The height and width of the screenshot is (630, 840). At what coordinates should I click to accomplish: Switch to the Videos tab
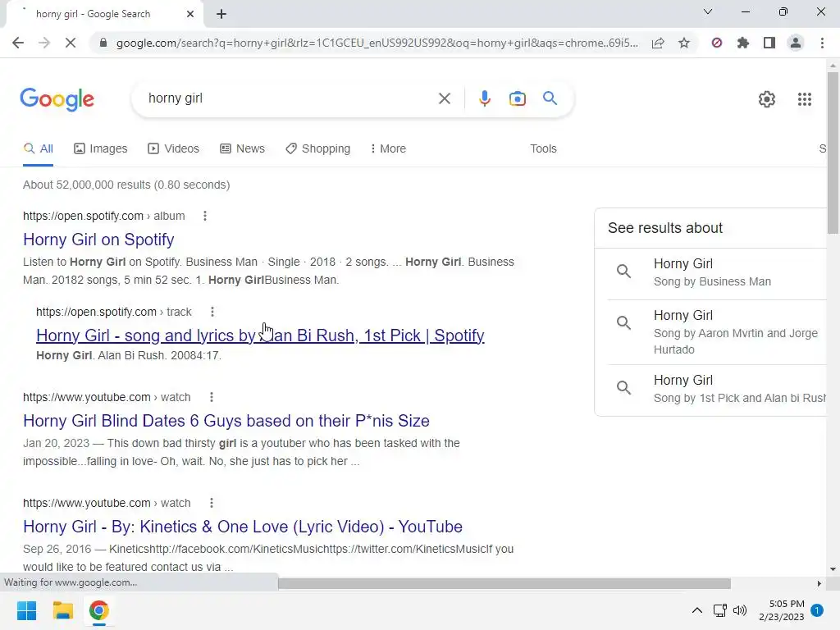[174, 148]
